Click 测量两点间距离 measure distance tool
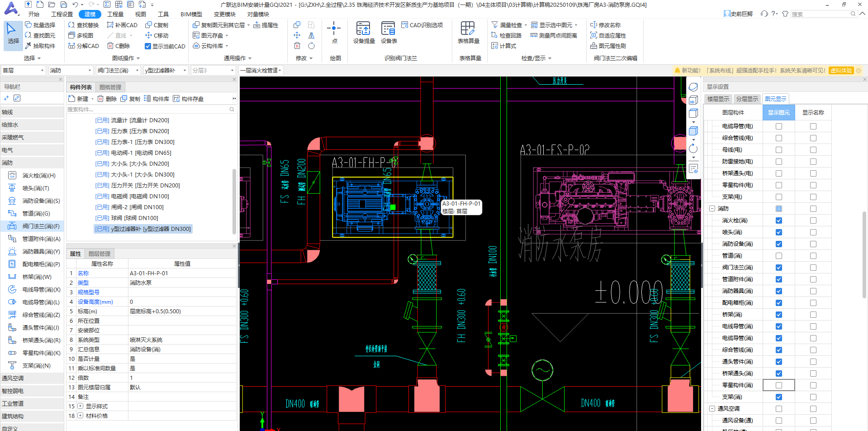Screen dimensions: 868x431 pos(554,35)
